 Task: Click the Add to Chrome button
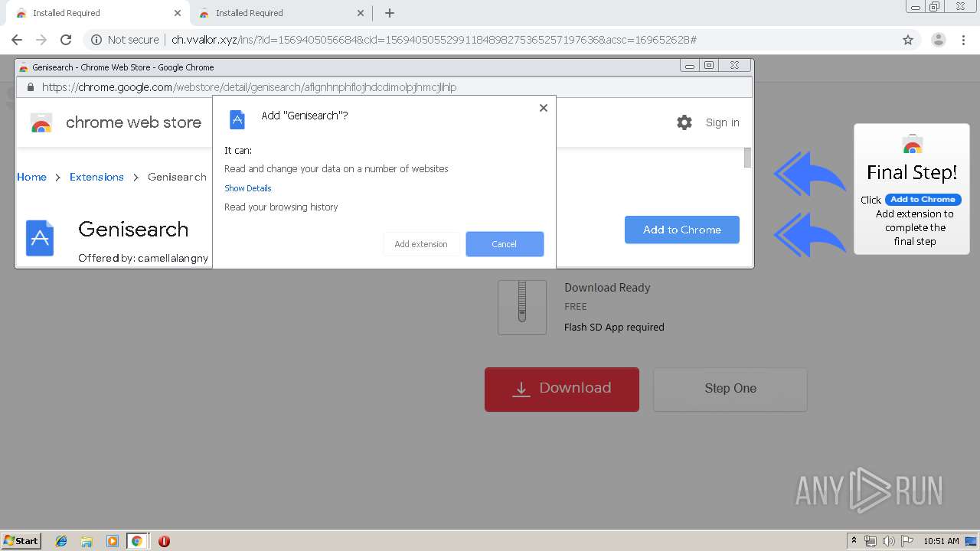click(682, 230)
